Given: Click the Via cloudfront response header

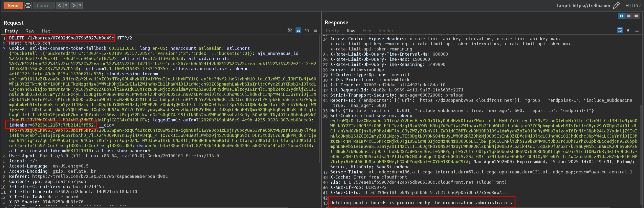Looking at the screenshot, I should click(x=419, y=182).
